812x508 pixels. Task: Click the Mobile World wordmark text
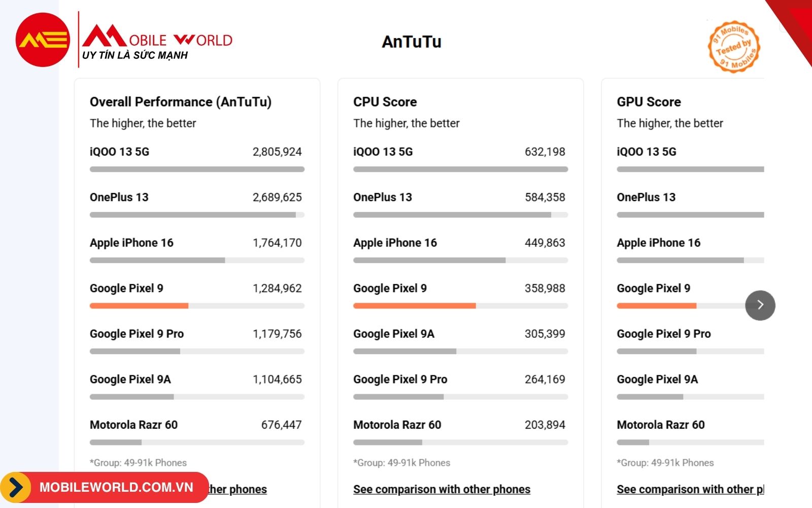click(157, 36)
